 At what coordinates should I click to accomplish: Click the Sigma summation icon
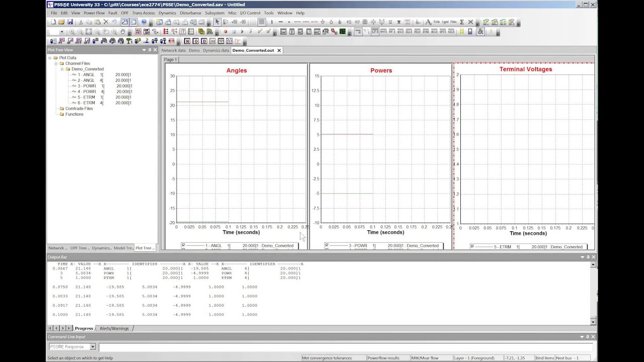pyautogui.click(x=462, y=22)
